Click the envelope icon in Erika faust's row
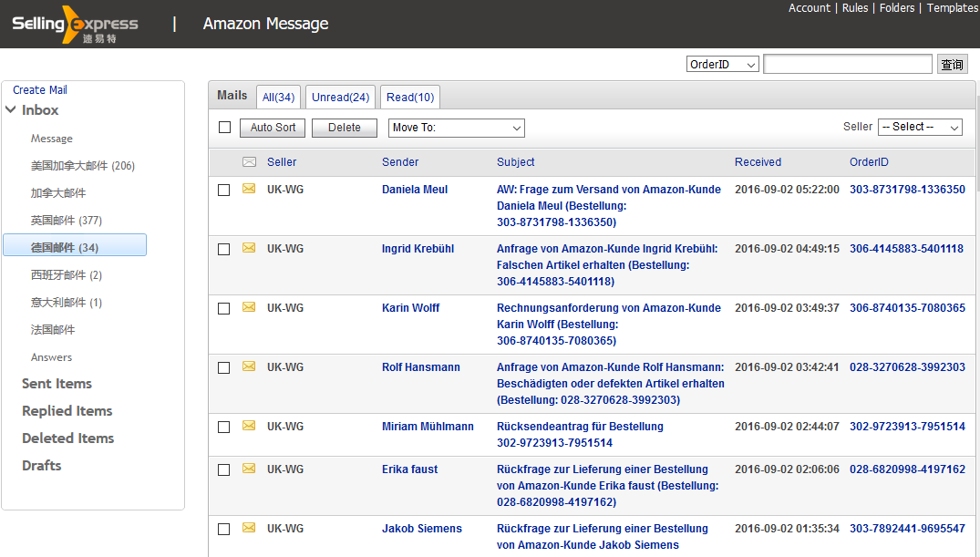The image size is (980, 557). click(249, 469)
